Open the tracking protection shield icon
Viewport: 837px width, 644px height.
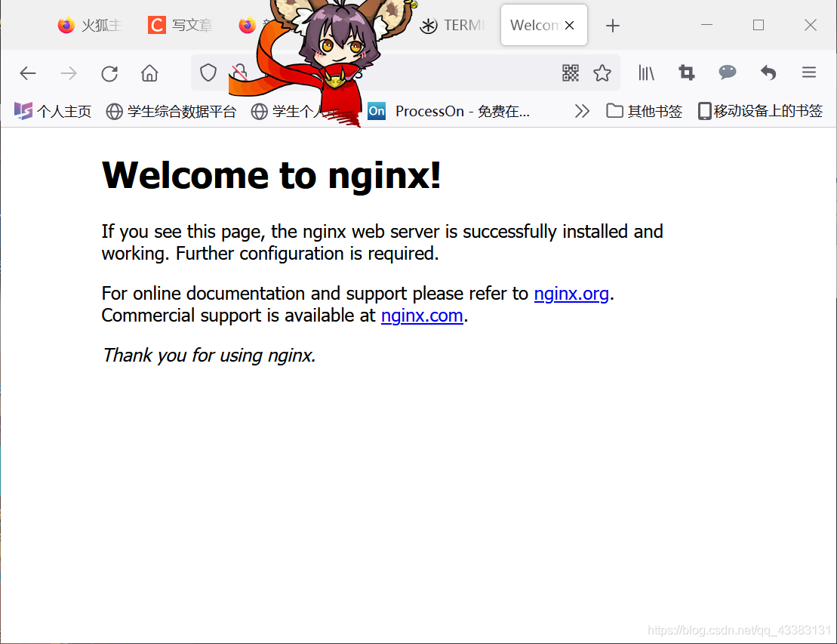(208, 72)
